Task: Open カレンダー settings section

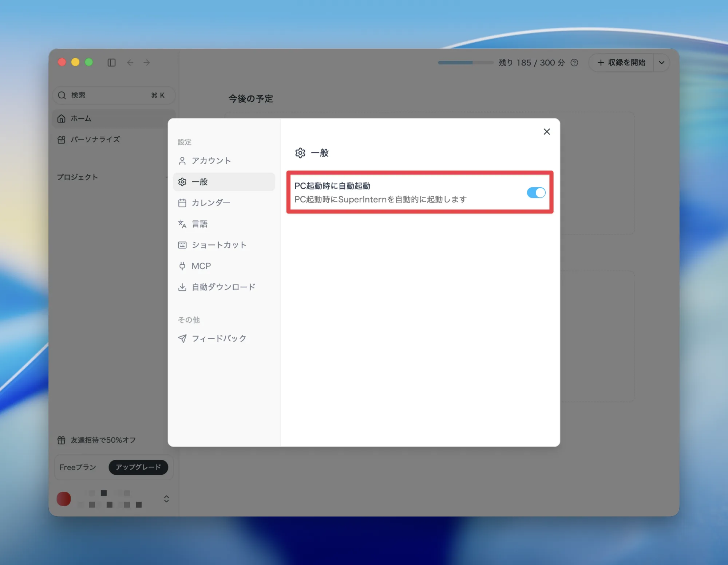Action: 224,203
